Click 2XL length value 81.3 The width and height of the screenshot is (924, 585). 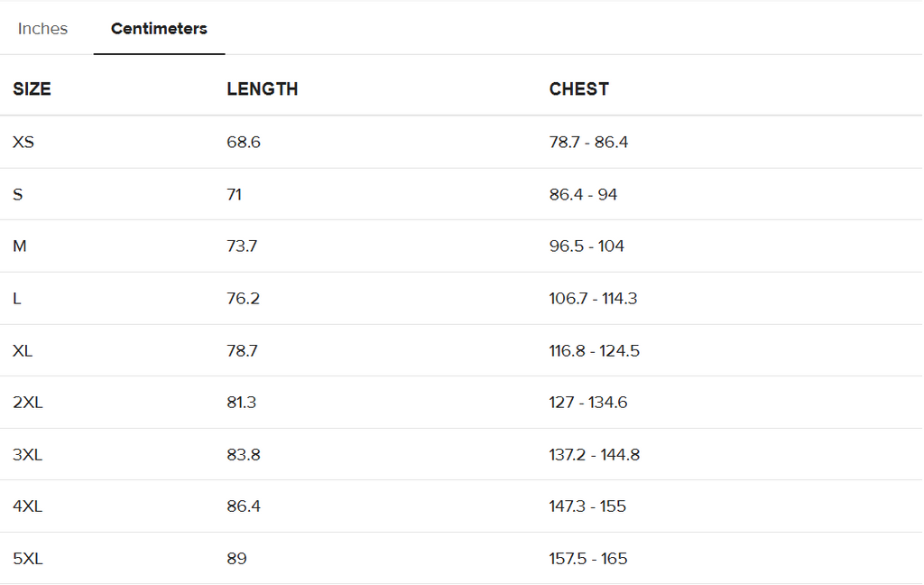tap(242, 403)
